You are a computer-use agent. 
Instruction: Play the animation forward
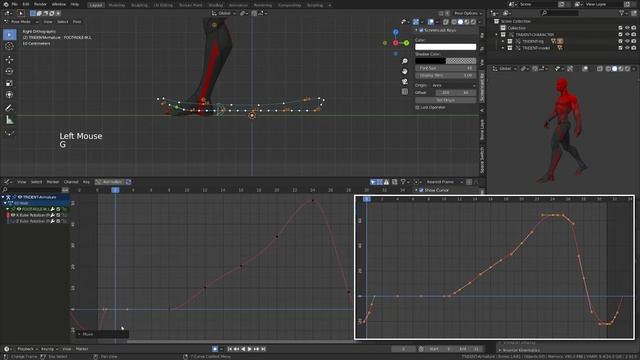250,349
